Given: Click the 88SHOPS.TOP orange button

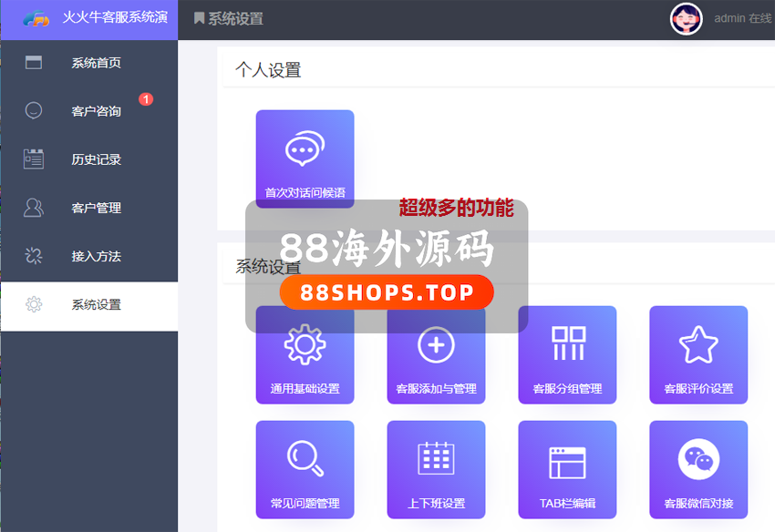Looking at the screenshot, I should coord(386,292).
